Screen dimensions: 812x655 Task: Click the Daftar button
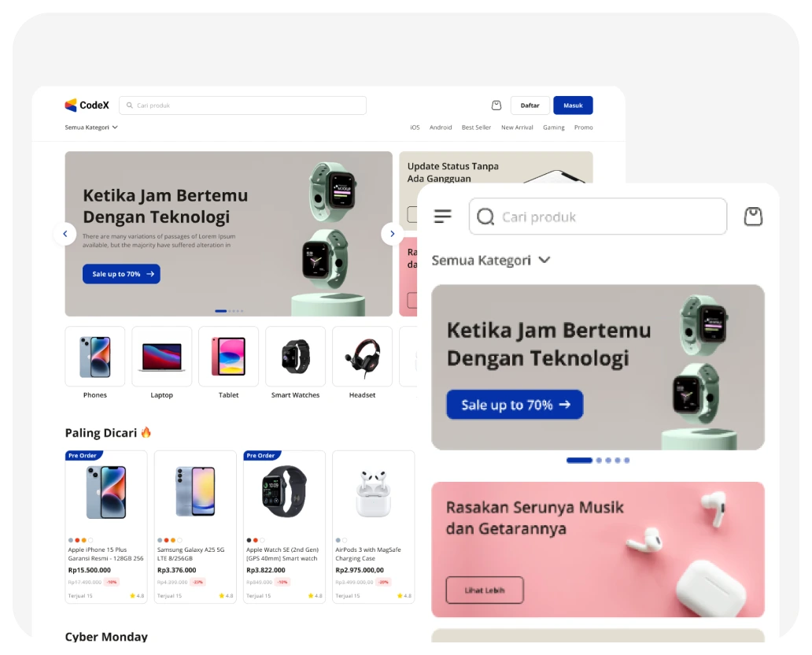[x=530, y=105]
